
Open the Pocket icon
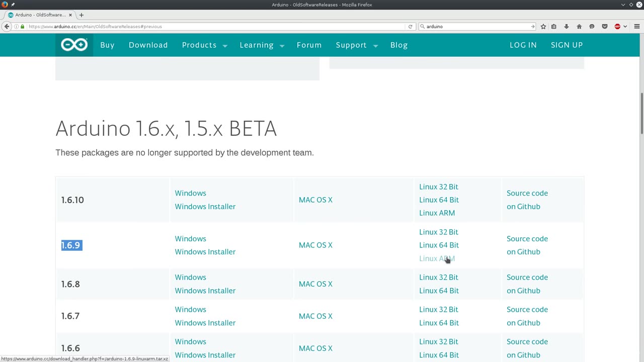coord(605,26)
